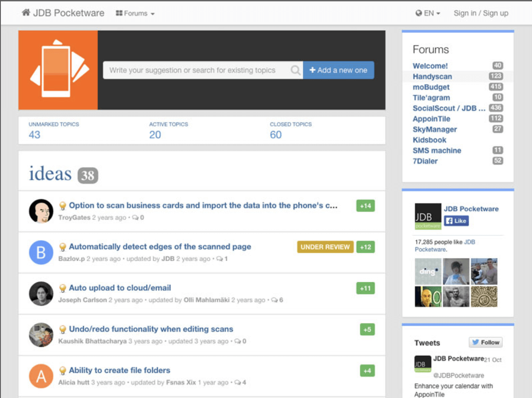The height and width of the screenshot is (398, 532).
Task: Click the 'ding' Facebook fan thumbnail
Action: pos(428,271)
